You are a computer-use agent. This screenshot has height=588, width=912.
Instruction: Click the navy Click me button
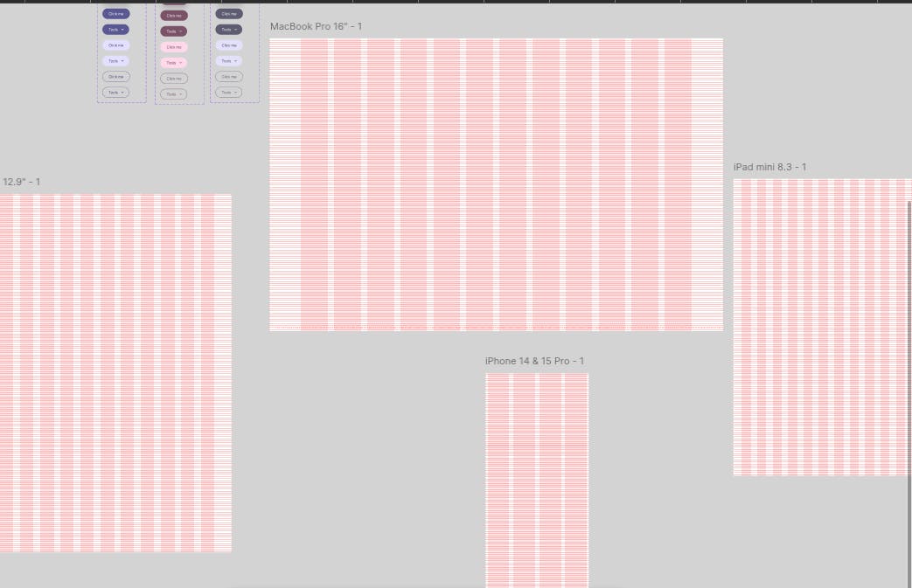click(115, 13)
